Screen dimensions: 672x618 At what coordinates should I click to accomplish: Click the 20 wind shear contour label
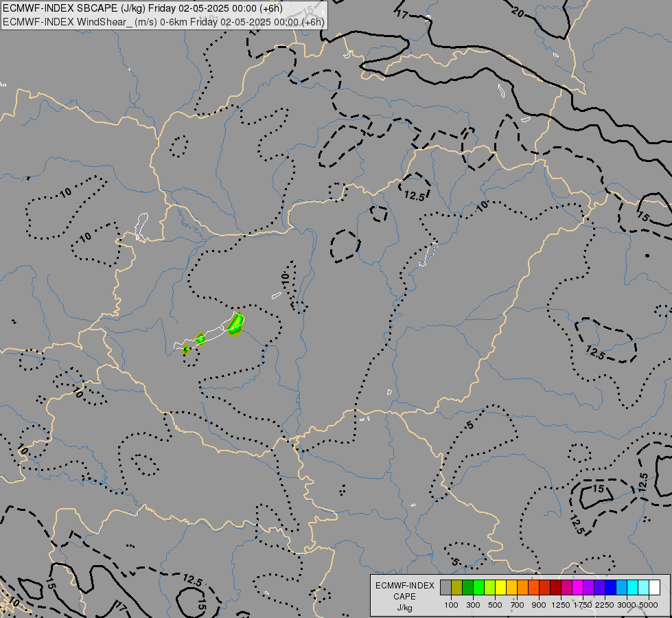point(518,12)
